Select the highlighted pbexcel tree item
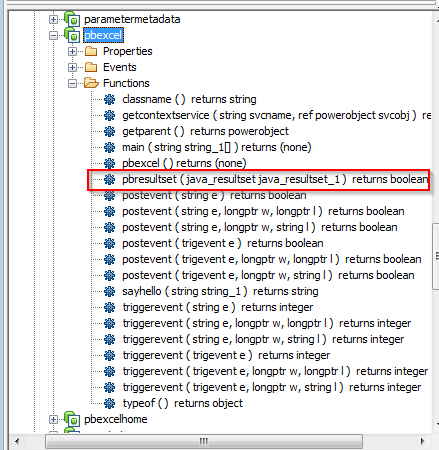The image size is (439, 450). (x=103, y=35)
